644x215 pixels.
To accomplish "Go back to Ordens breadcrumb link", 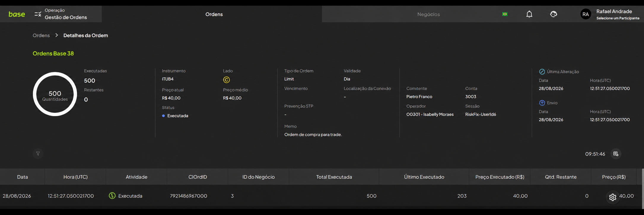I will point(41,35).
